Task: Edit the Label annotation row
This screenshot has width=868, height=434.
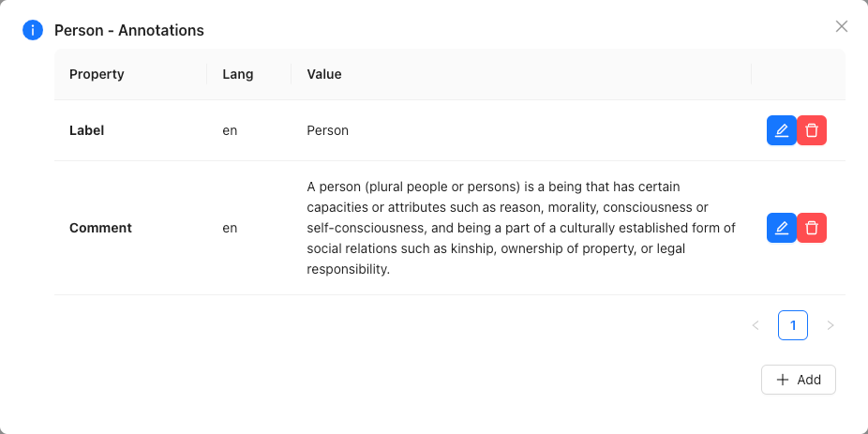Action: coord(781,130)
